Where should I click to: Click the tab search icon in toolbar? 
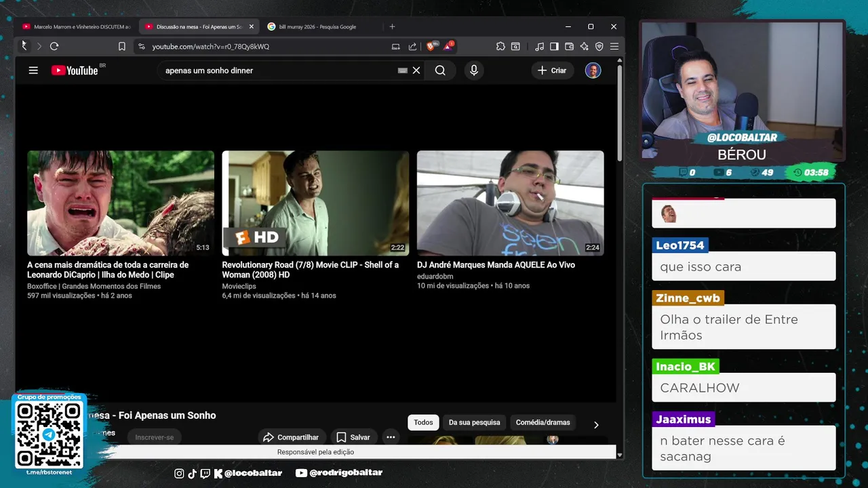tap(515, 46)
